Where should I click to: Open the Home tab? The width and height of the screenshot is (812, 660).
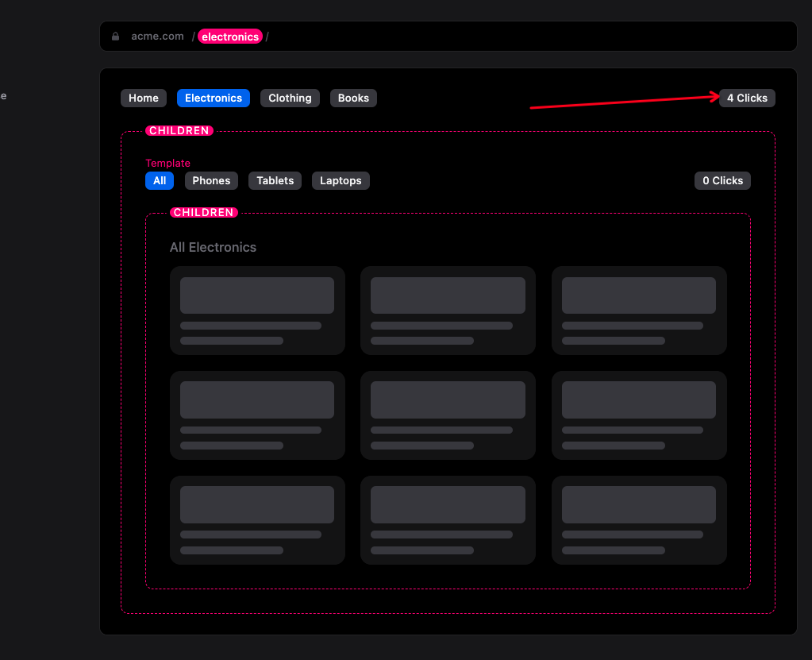click(x=144, y=98)
